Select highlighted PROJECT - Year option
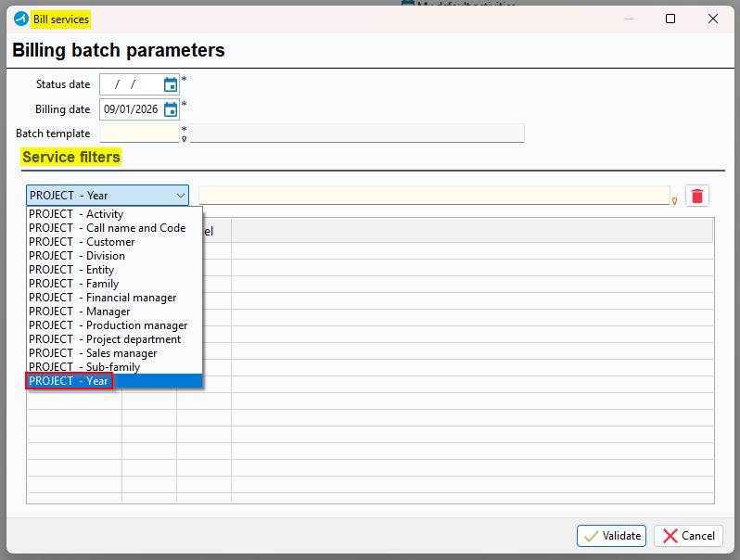 tap(70, 381)
